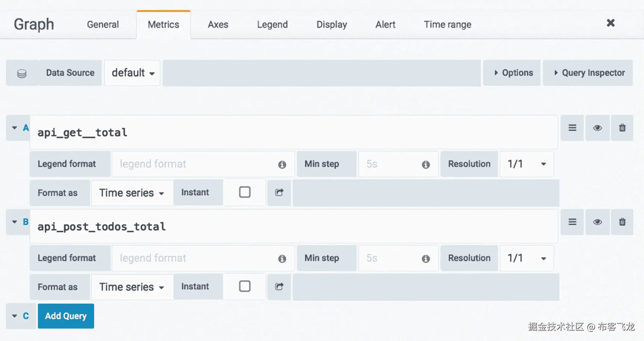Collapse query A using its arrow
This screenshot has height=341, width=644.
point(15,128)
